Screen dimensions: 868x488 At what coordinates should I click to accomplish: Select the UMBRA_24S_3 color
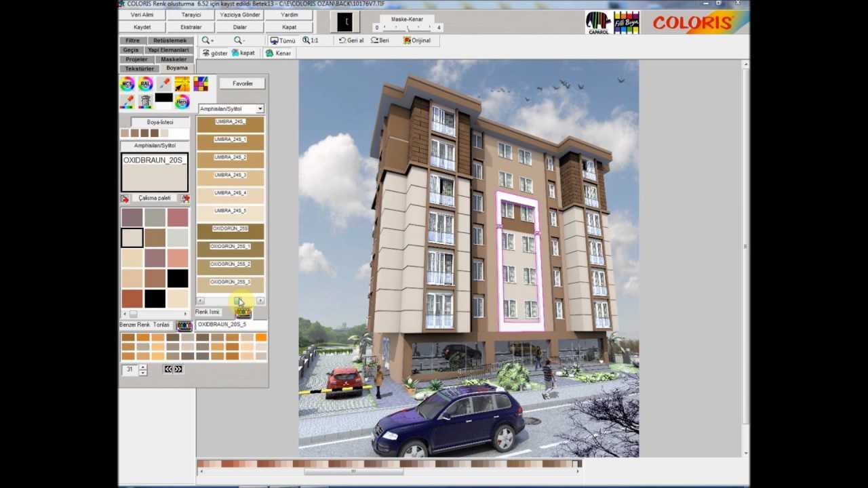[231, 177]
